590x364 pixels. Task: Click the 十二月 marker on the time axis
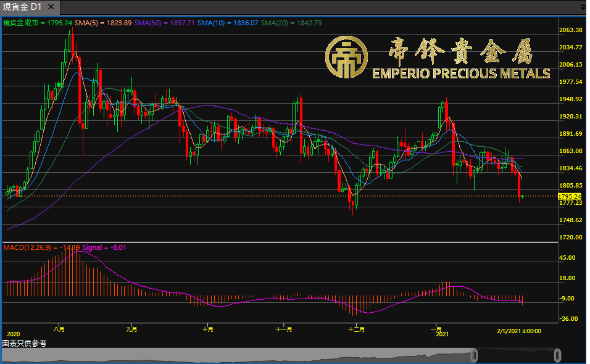click(x=355, y=329)
